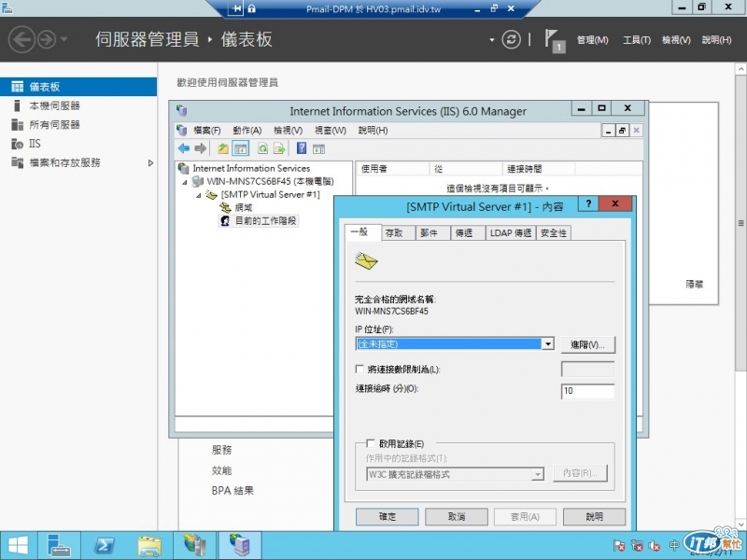Open 檢視(V) menu in IIS Manager
The height and width of the screenshot is (560, 747).
[x=289, y=130]
